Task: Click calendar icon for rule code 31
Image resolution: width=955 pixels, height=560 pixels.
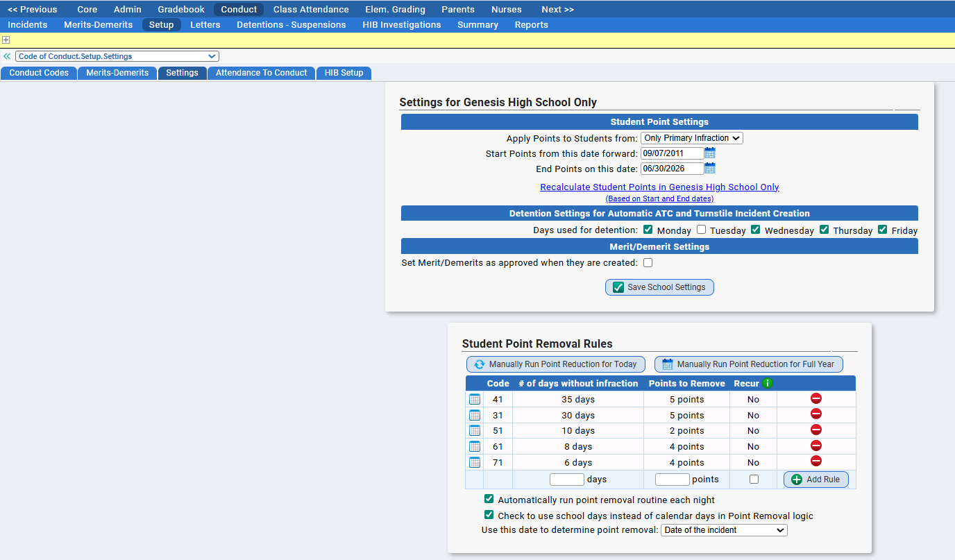Action: pos(475,415)
